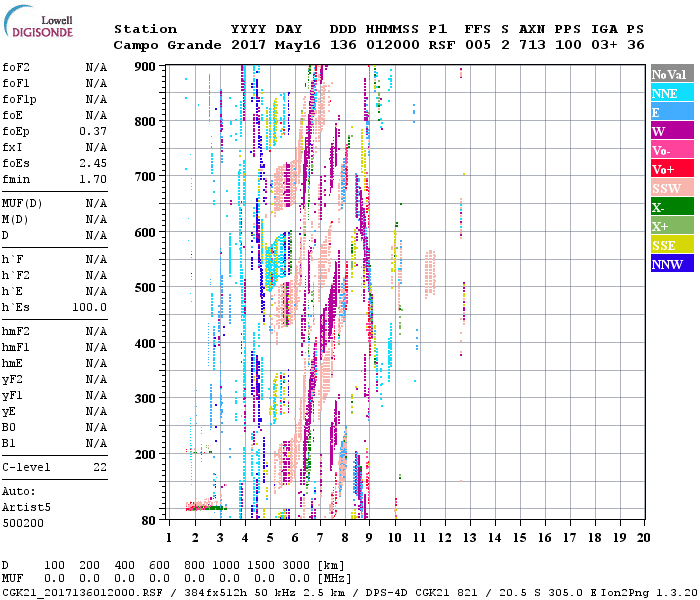
Task: Click the date value May16
Action: [298, 45]
